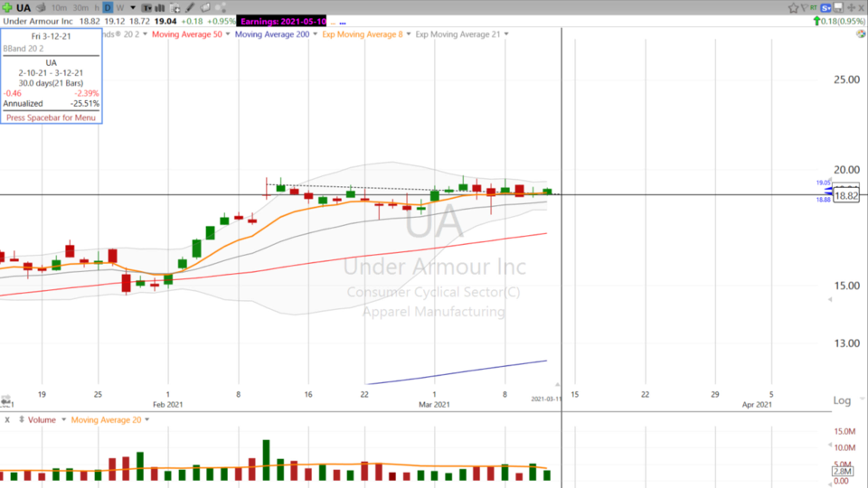868x488 pixels.
Task: Click the 25.00 price axis label
Action: pyautogui.click(x=846, y=80)
